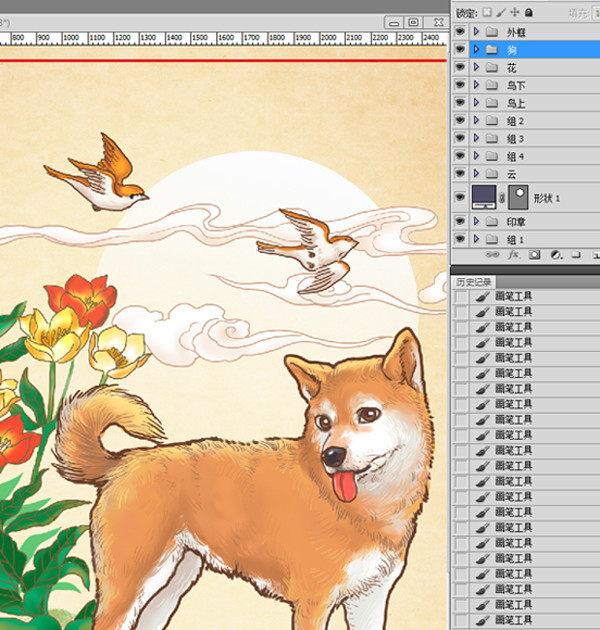Select the 形状 1 layer name
The height and width of the screenshot is (630, 600).
[x=547, y=198]
